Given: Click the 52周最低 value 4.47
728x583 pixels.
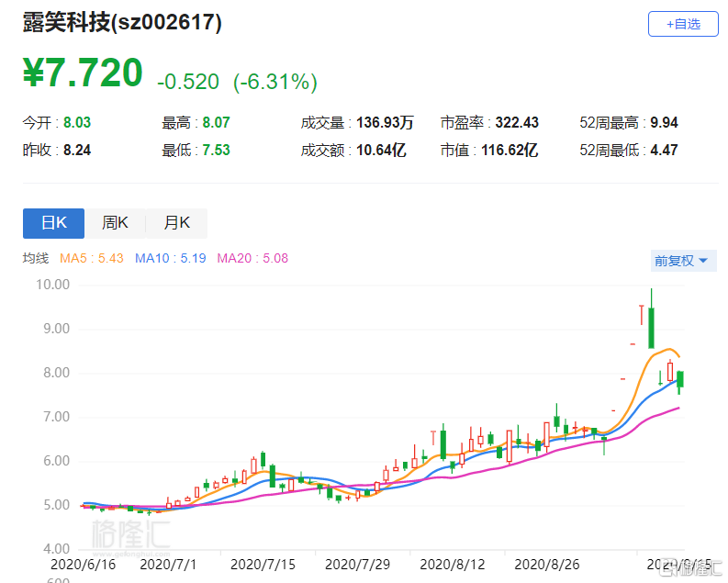Looking at the screenshot, I should (x=664, y=150).
